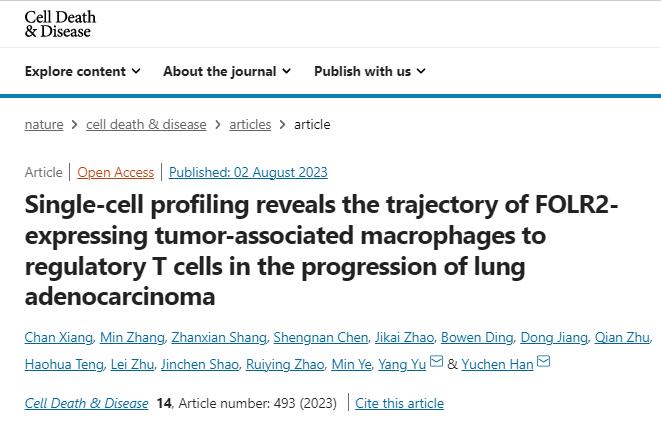Open author Haohua Teng link
661x422 pixels.
click(x=64, y=364)
